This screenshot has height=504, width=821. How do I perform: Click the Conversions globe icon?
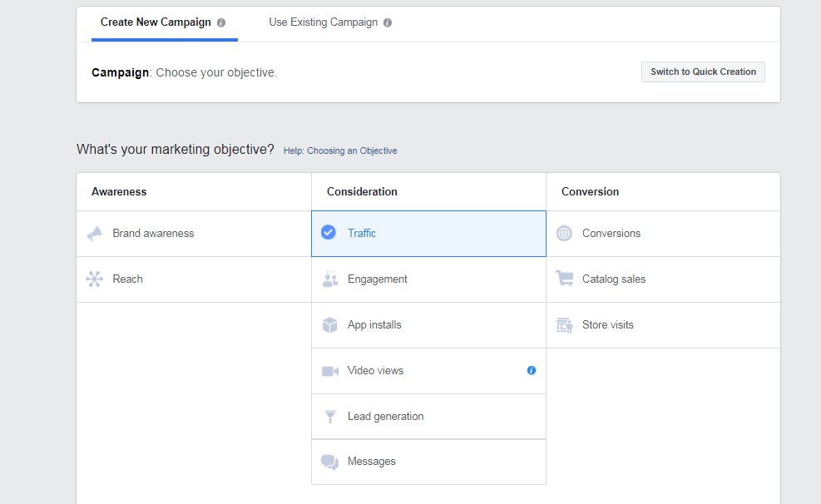pos(564,234)
